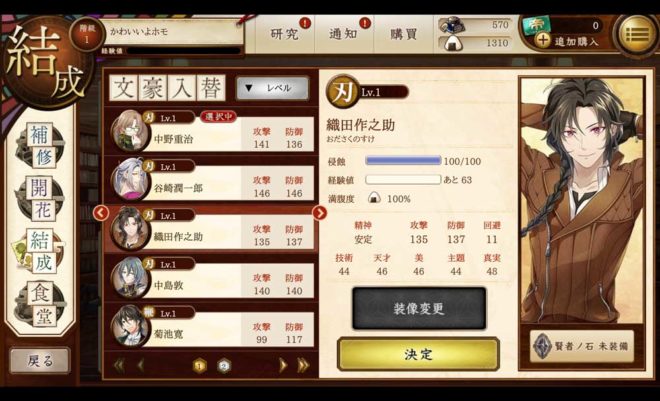This screenshot has width=660, height=401.
Task: Select page 2 of the writer list
Action: (x=224, y=366)
